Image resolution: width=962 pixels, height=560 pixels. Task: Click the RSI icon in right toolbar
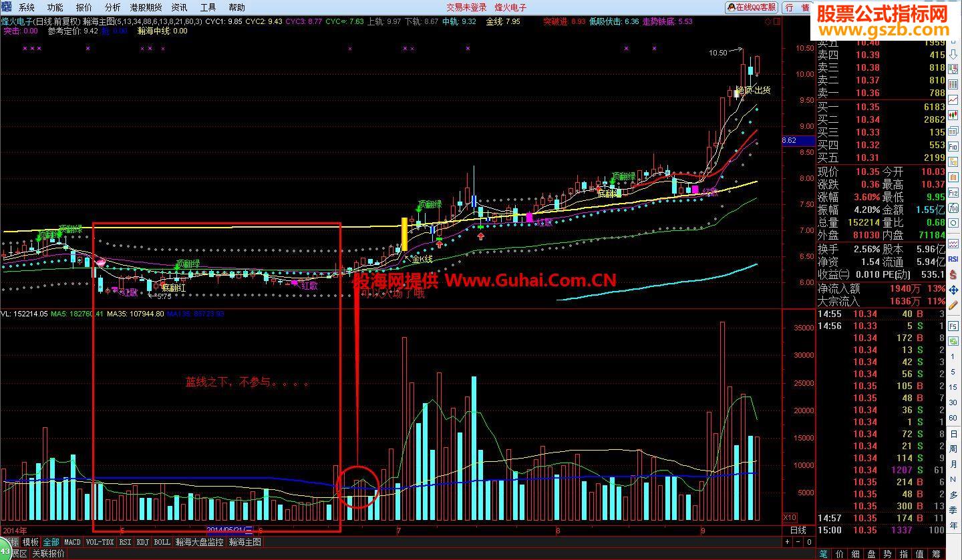(x=953, y=258)
